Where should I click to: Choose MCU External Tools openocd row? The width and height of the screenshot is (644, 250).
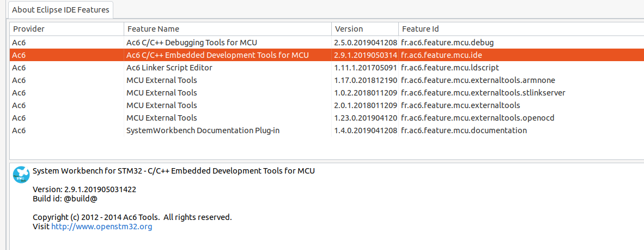click(161, 118)
